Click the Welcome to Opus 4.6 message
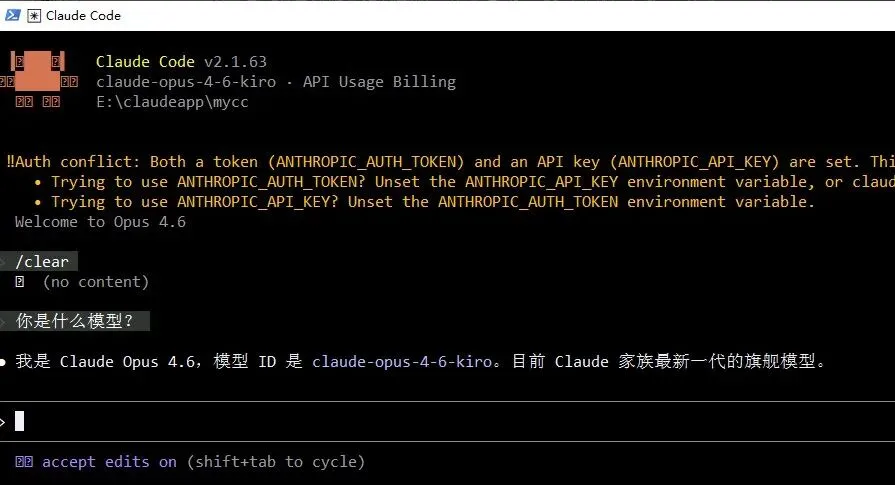This screenshot has height=485, width=895. click(x=100, y=222)
